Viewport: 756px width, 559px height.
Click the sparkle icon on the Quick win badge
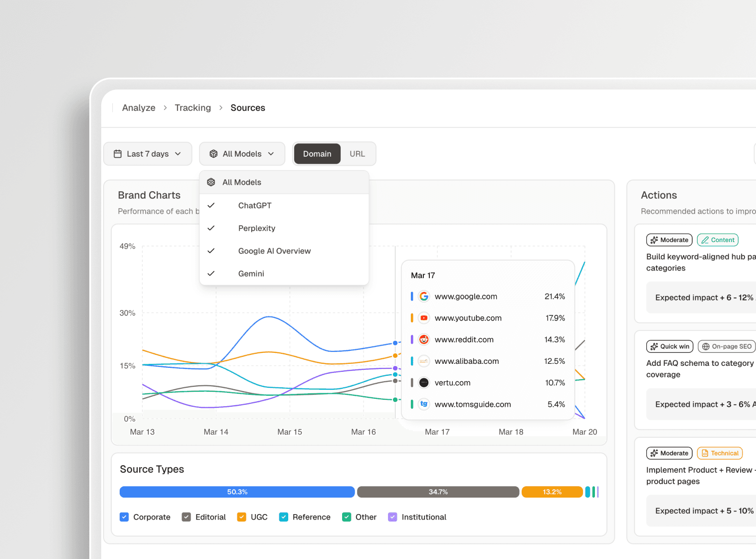(654, 346)
